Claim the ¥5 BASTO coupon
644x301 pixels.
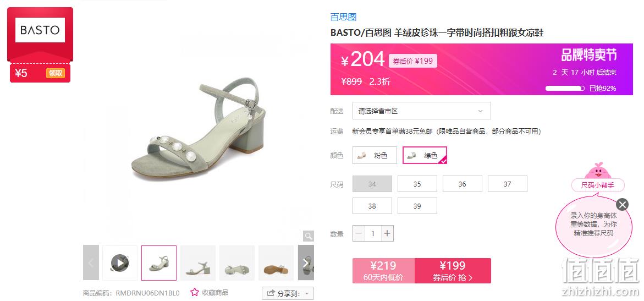tap(56, 73)
